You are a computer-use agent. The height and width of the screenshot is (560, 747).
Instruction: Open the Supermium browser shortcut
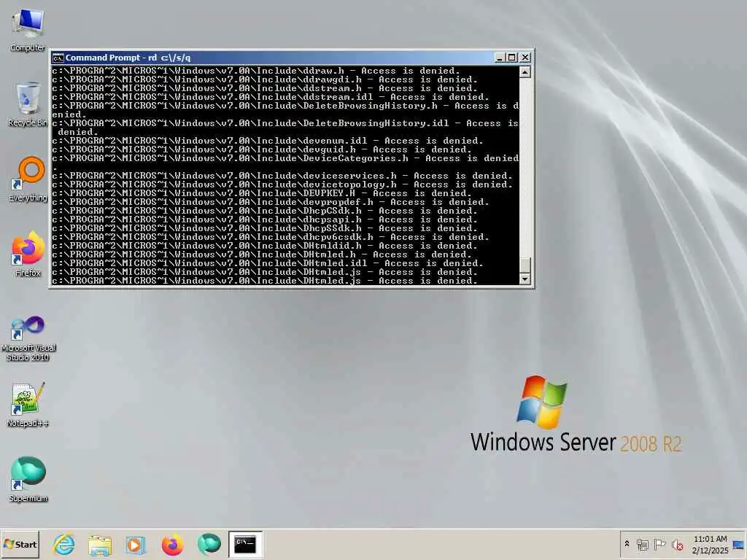pos(28,480)
